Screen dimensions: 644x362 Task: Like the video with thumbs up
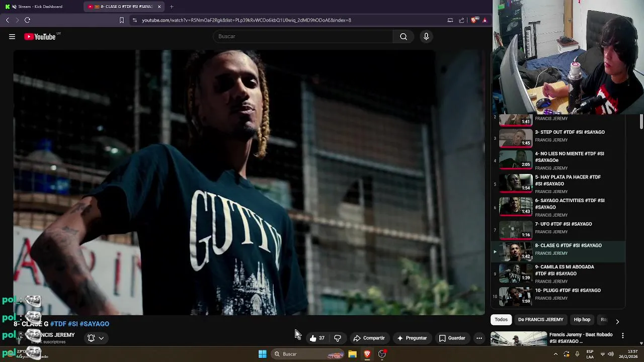pyautogui.click(x=317, y=338)
